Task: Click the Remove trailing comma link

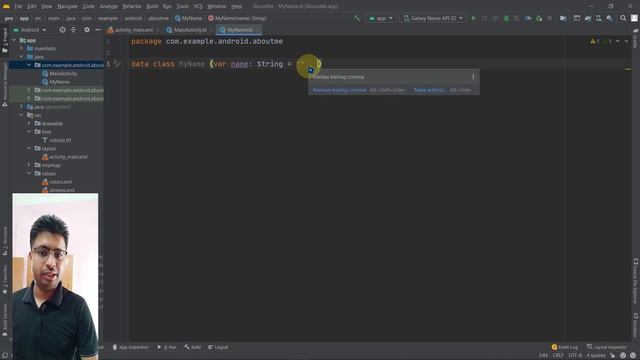Action: coord(339,90)
